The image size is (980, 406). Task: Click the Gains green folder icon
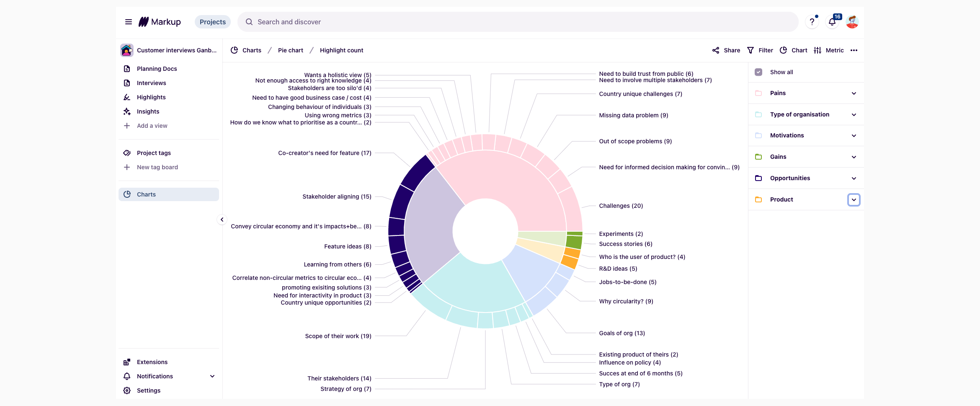pyautogui.click(x=758, y=157)
